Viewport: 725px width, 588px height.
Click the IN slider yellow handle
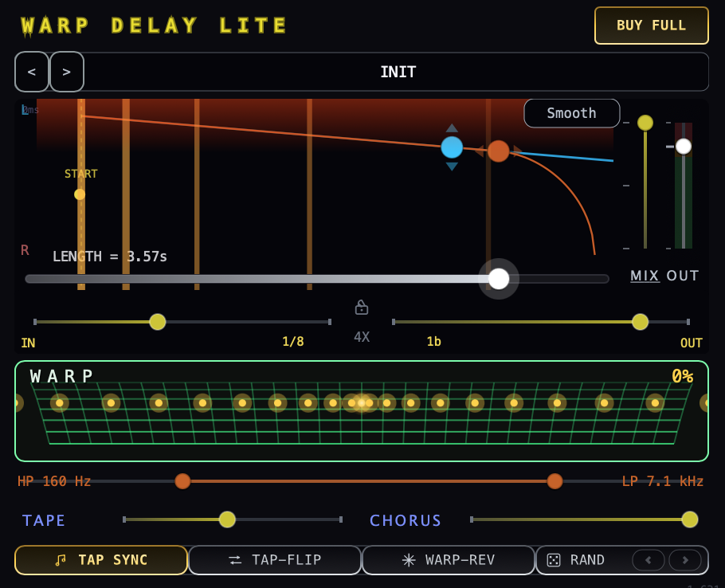pyautogui.click(x=158, y=322)
